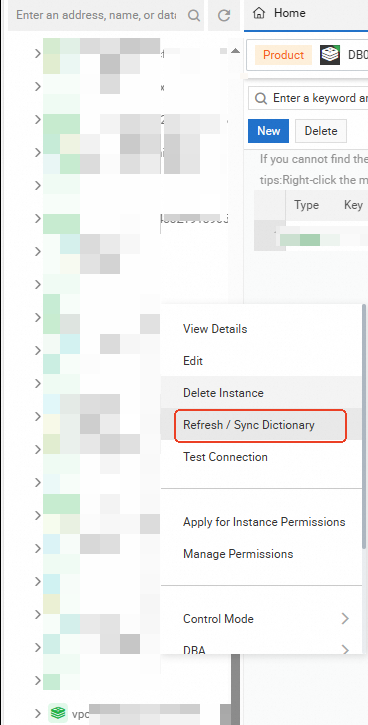Click scroll-up arrow of instance list
Screen dimensions: 368x725
(236, 51)
